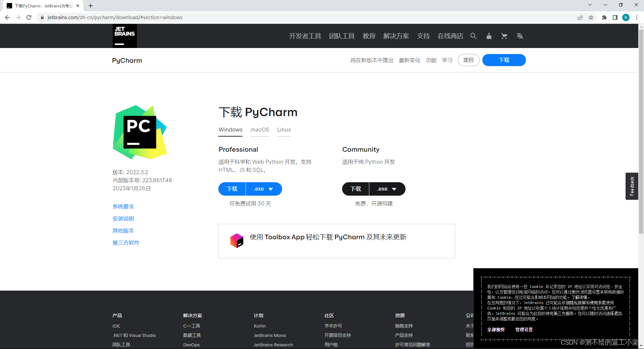Download PyCharm Professional

[x=232, y=189]
